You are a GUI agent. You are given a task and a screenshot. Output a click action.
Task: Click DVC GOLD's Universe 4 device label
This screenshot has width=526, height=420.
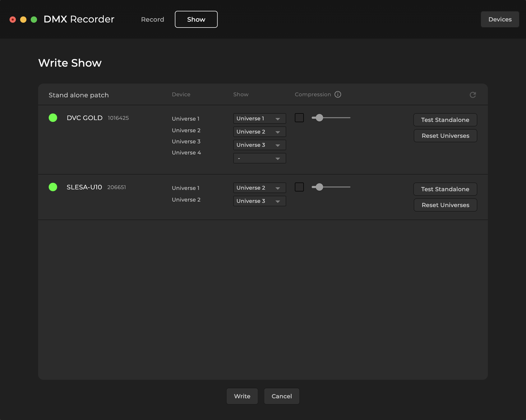coord(186,153)
